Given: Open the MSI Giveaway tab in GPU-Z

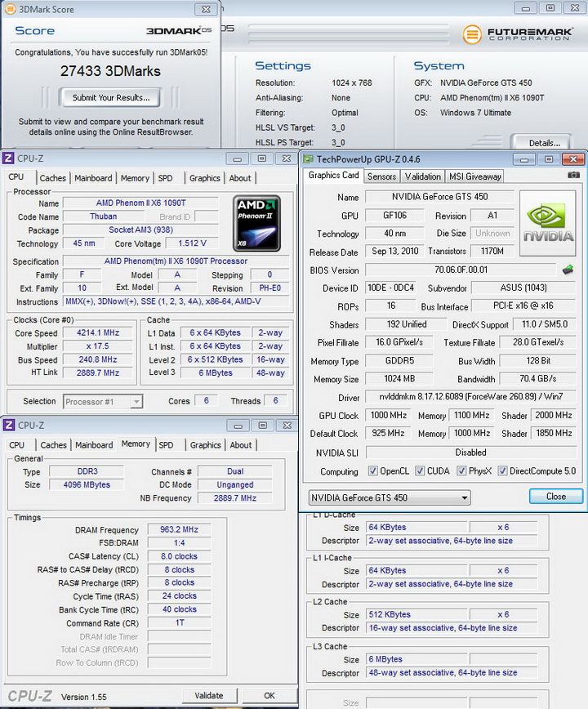Looking at the screenshot, I should 475,176.
